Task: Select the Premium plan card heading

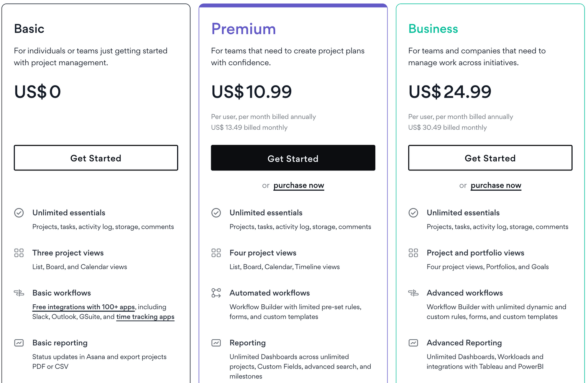Action: [x=243, y=29]
